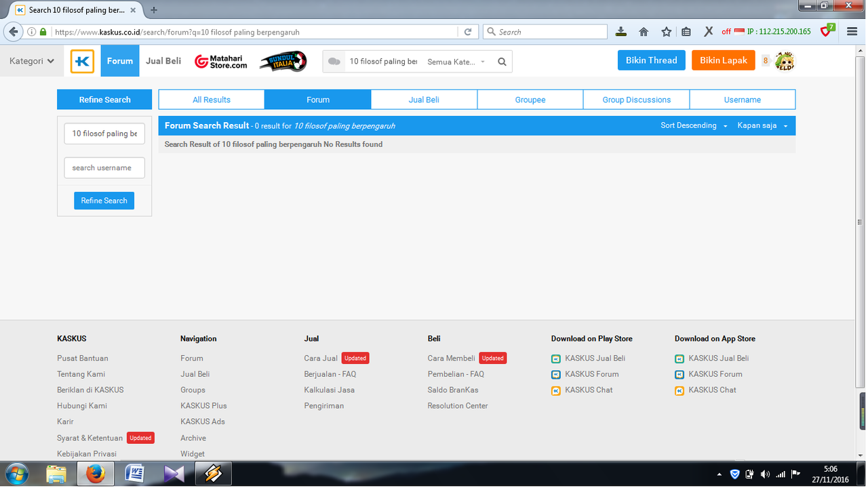Switch to the Groupee tab
This screenshot has width=868, height=490.
(x=530, y=100)
